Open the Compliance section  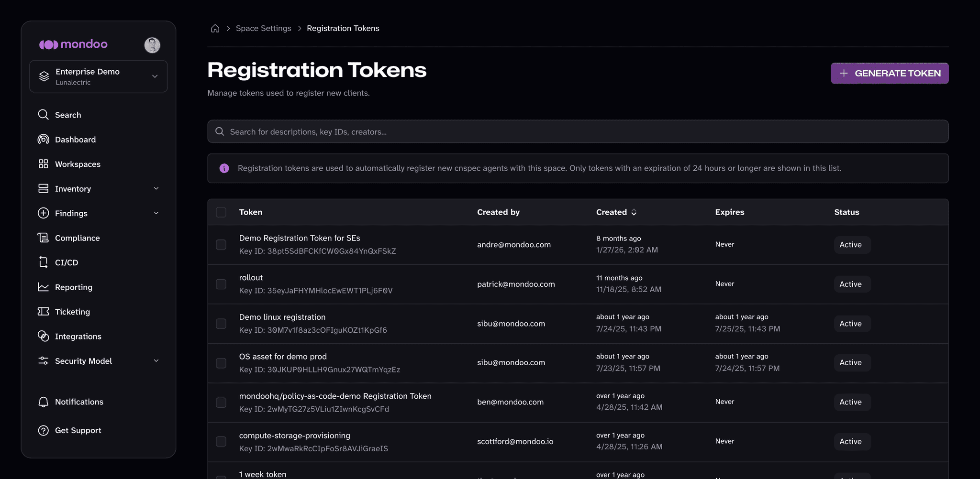point(77,238)
